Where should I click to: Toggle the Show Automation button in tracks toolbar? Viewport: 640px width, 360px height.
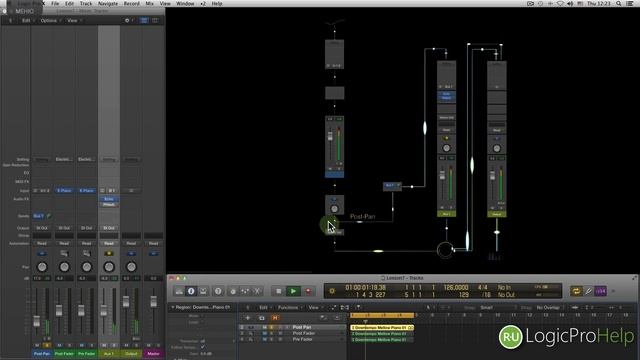coord(334,307)
